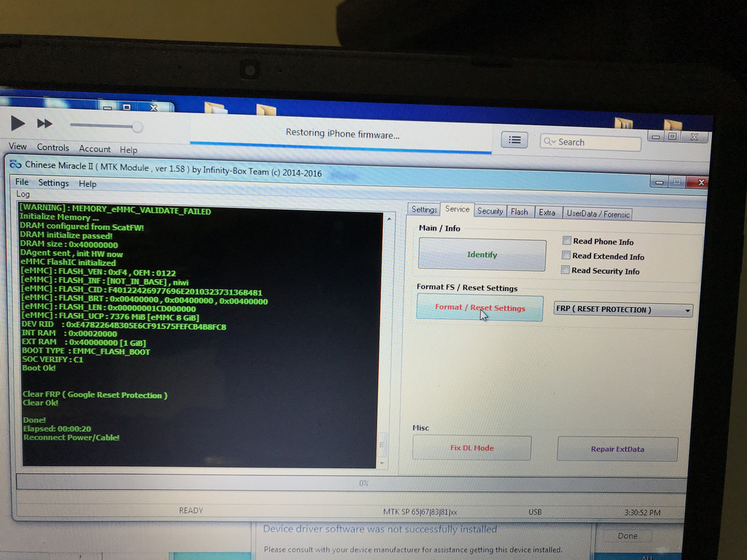Switch to the Flash tab
This screenshot has height=560, width=747.
point(519,211)
